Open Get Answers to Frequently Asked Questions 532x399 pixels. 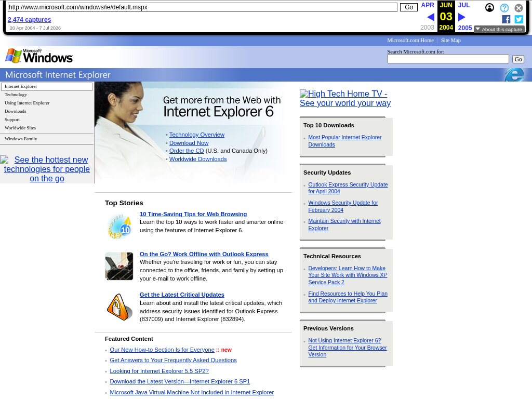[x=173, y=361]
